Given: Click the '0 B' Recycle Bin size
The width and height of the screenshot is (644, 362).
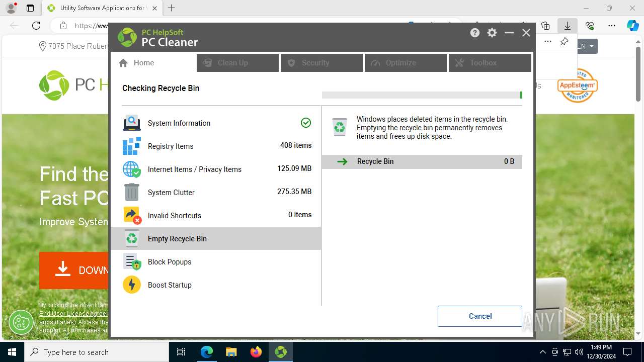Looking at the screenshot, I should (x=509, y=161).
